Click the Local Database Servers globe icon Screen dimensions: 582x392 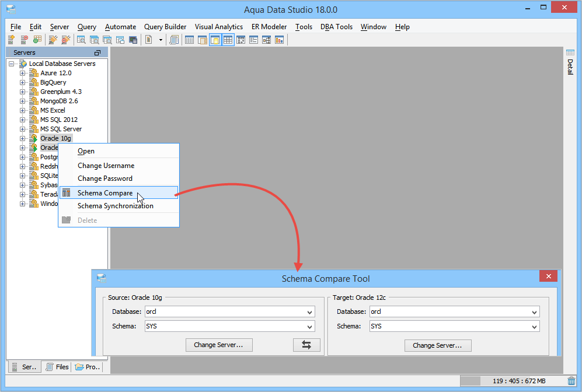23,64
